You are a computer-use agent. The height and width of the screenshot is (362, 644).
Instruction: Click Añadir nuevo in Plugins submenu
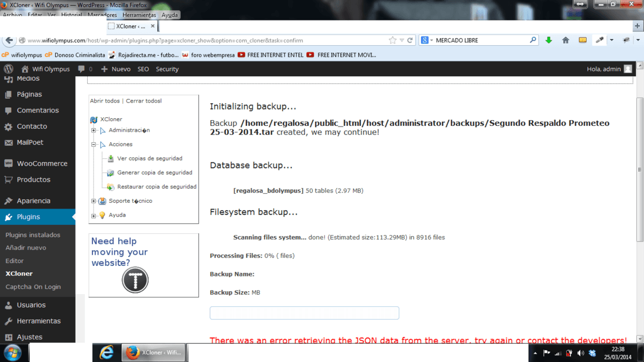[25, 248]
